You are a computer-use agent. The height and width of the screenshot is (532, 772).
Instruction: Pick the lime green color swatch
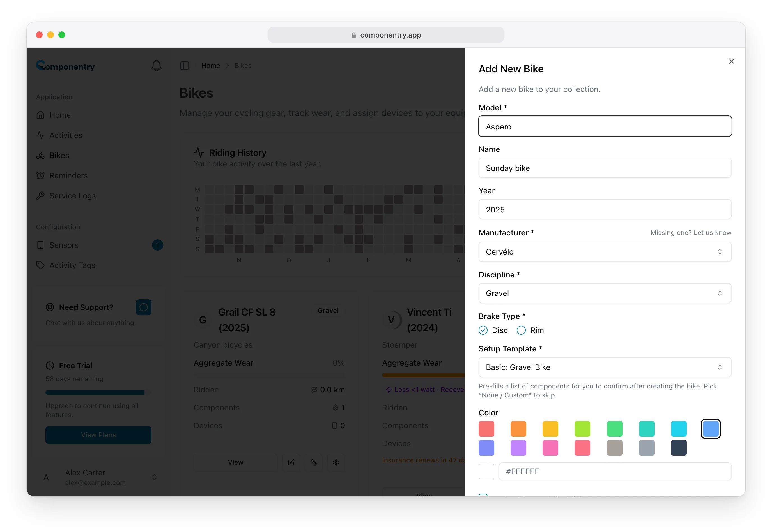[x=582, y=429]
